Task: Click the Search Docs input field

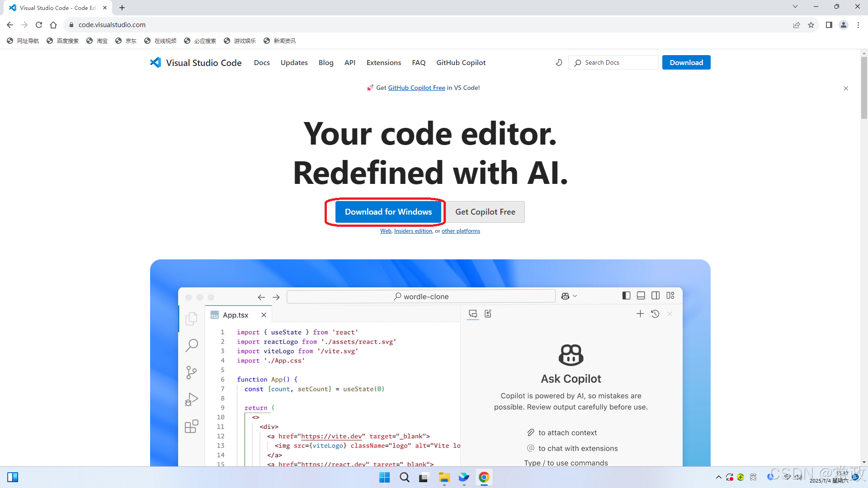Action: (x=613, y=62)
